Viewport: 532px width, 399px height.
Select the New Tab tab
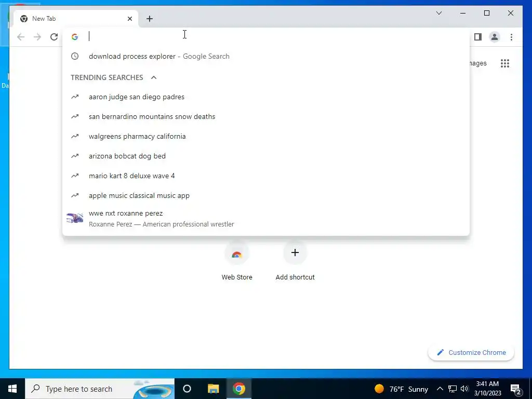(x=76, y=19)
